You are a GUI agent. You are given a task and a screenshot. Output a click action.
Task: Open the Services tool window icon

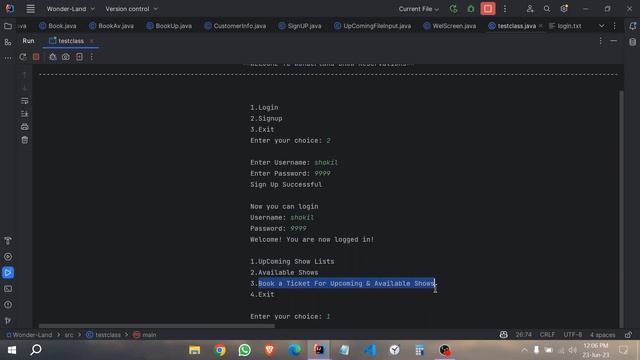click(x=8, y=257)
